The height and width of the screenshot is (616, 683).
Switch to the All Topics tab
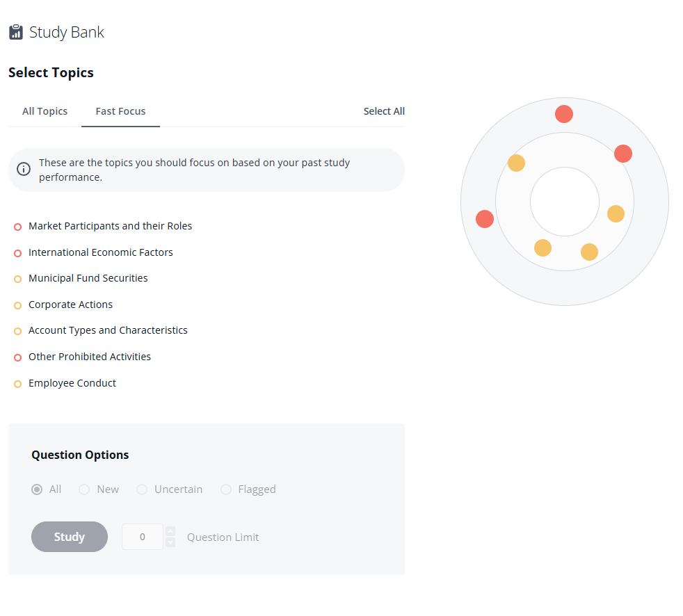coord(45,111)
